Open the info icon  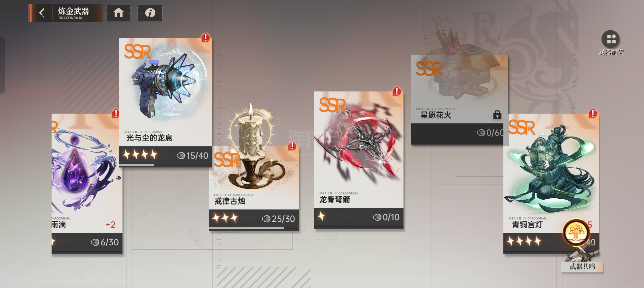(150, 13)
